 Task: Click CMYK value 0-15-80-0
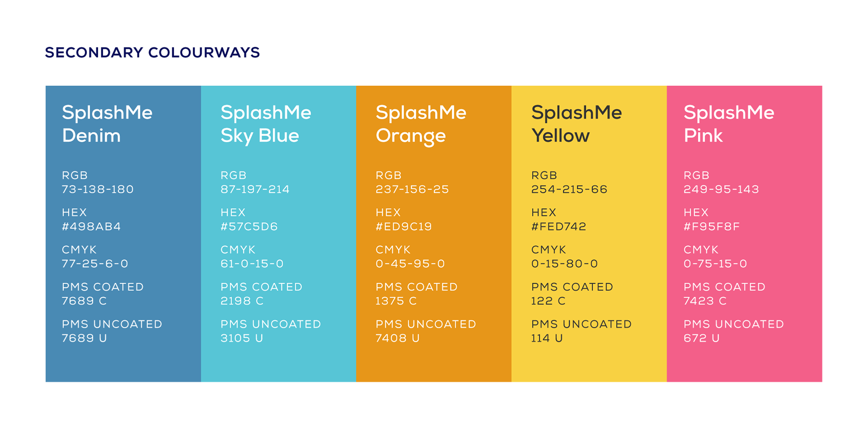tap(565, 263)
